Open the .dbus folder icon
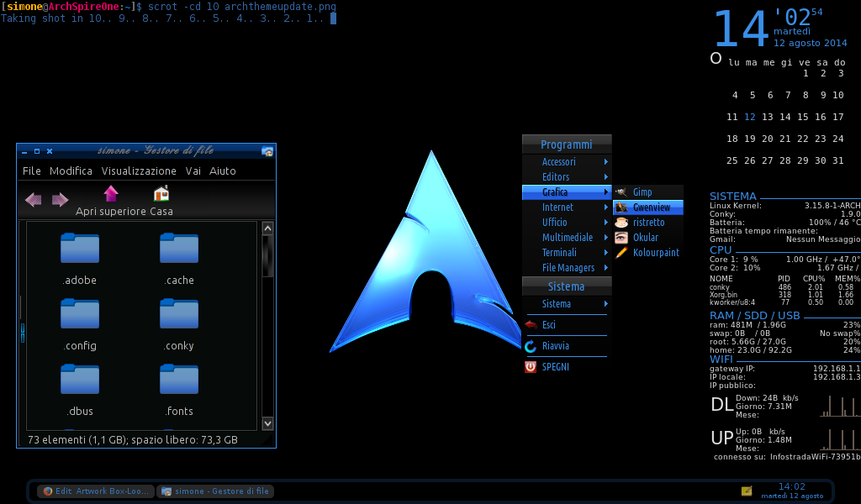Screen dimensions: 861x504 (x=80, y=379)
